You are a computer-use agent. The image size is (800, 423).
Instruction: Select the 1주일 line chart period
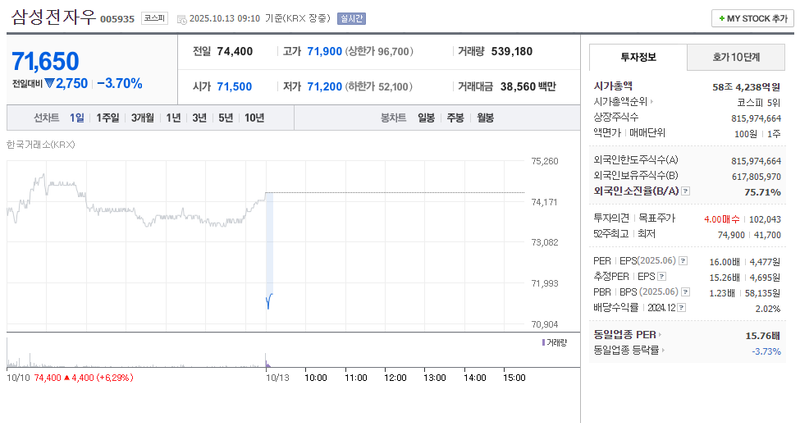[108, 117]
